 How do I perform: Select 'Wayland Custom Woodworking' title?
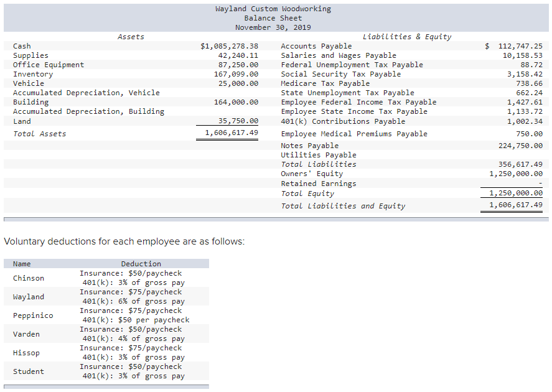(x=273, y=9)
